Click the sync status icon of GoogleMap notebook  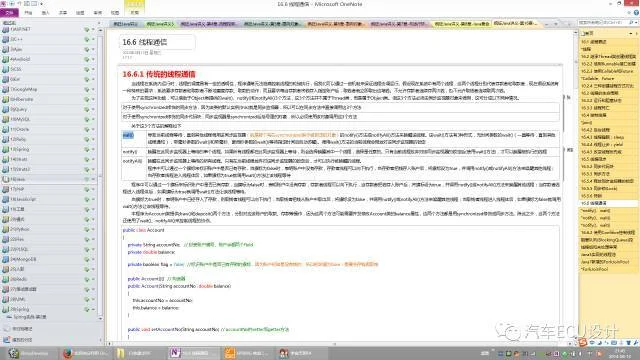(87, 89)
